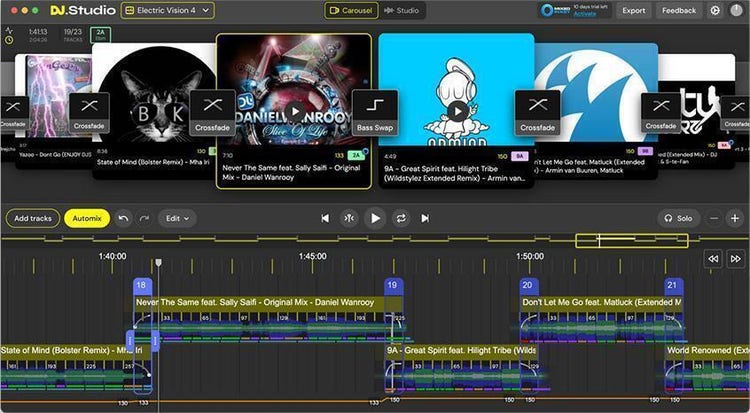Click the fast-forward double arrow icon
The width and height of the screenshot is (750, 413).
pos(736,258)
